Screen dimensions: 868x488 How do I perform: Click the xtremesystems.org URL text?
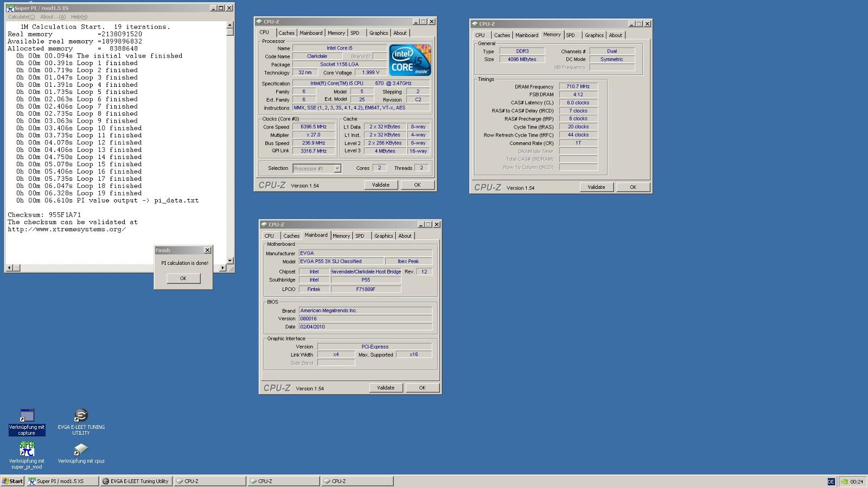(x=67, y=230)
